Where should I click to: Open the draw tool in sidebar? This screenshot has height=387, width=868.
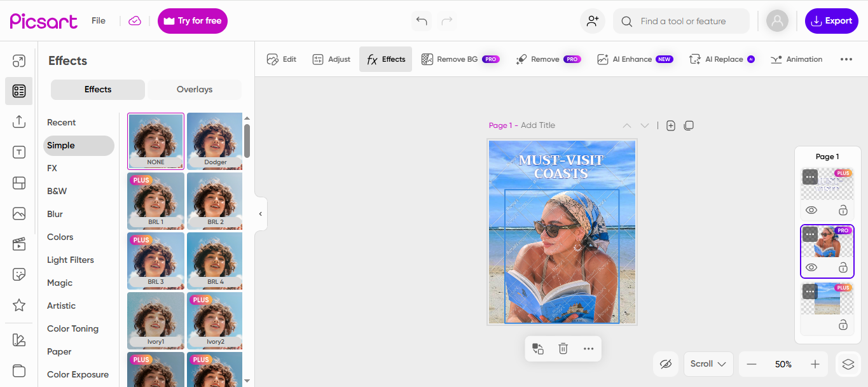point(19,340)
